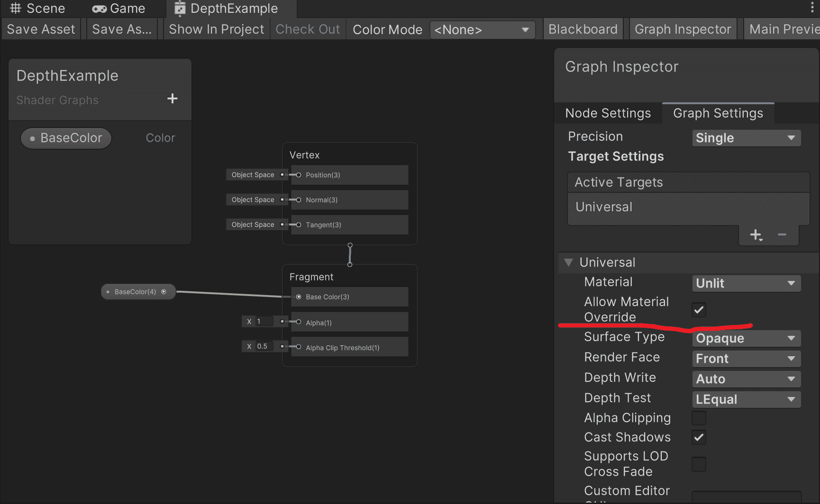
Task: Add an active target with the plus button
Action: point(756,235)
